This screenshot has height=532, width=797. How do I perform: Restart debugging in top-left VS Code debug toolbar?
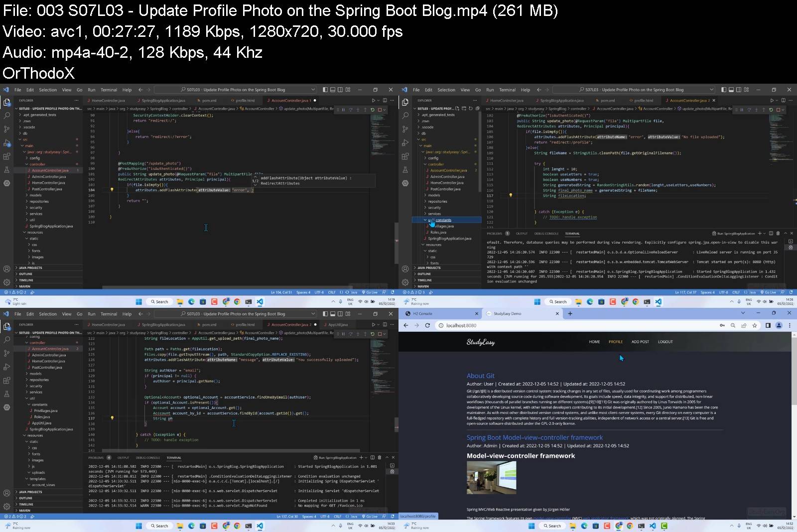373,110
